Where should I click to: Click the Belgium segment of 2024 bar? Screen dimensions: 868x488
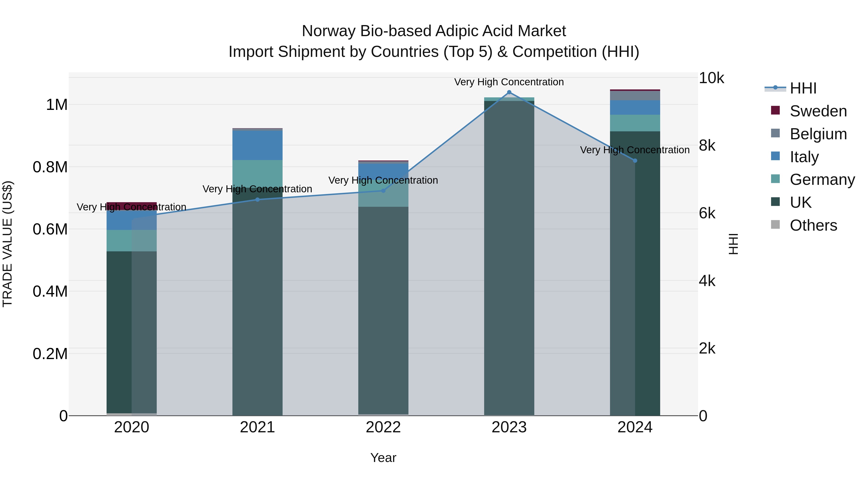coord(635,96)
